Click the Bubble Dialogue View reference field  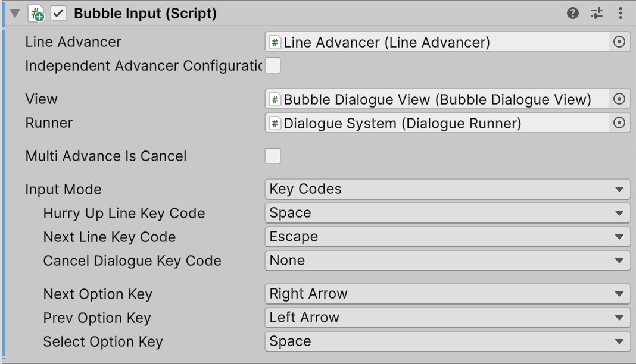(x=438, y=99)
